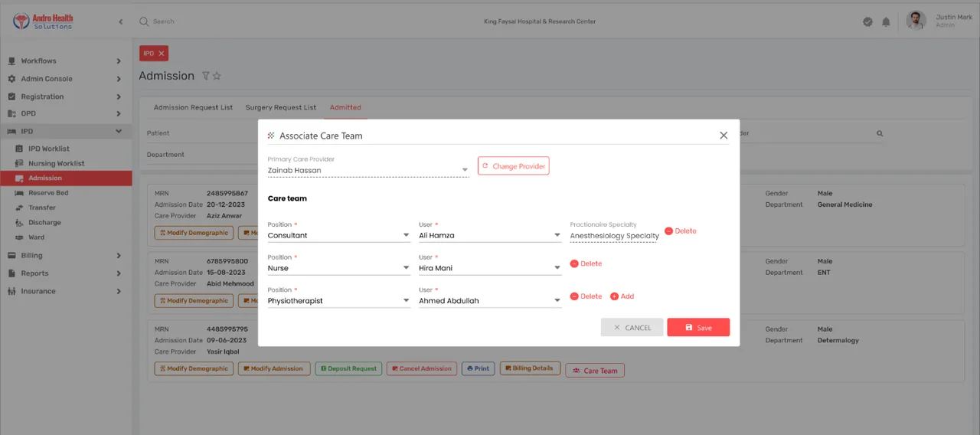The width and height of the screenshot is (980, 435).
Task: Delete the Consultant Ali Hamza row
Action: [680, 231]
